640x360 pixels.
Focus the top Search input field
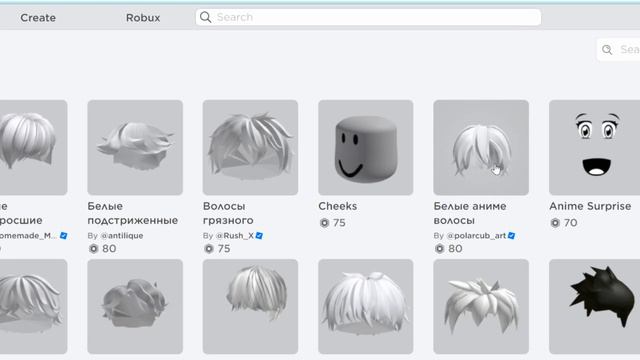[x=368, y=17]
